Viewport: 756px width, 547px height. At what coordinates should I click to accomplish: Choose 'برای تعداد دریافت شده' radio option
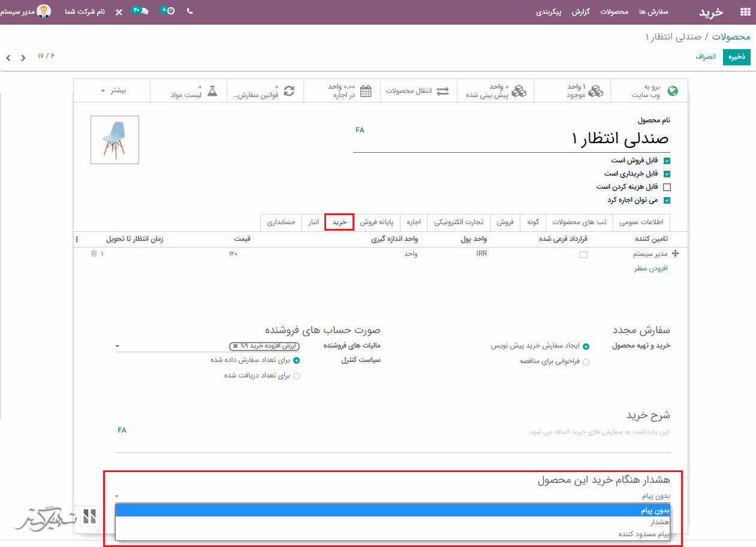296,376
